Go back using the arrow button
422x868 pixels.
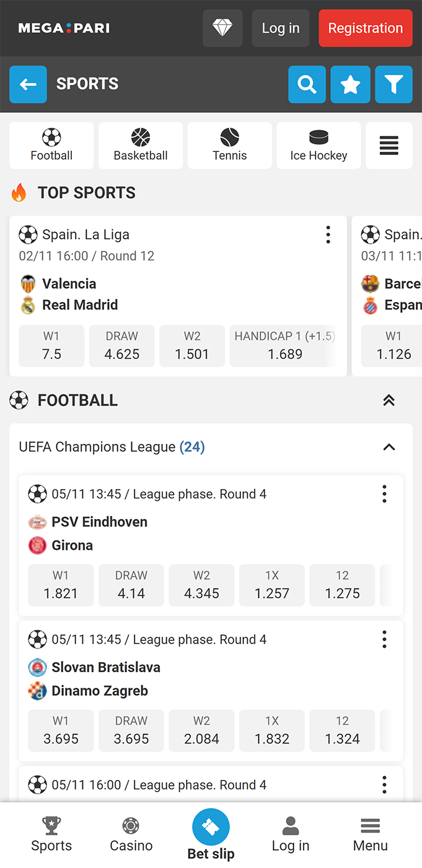[28, 84]
